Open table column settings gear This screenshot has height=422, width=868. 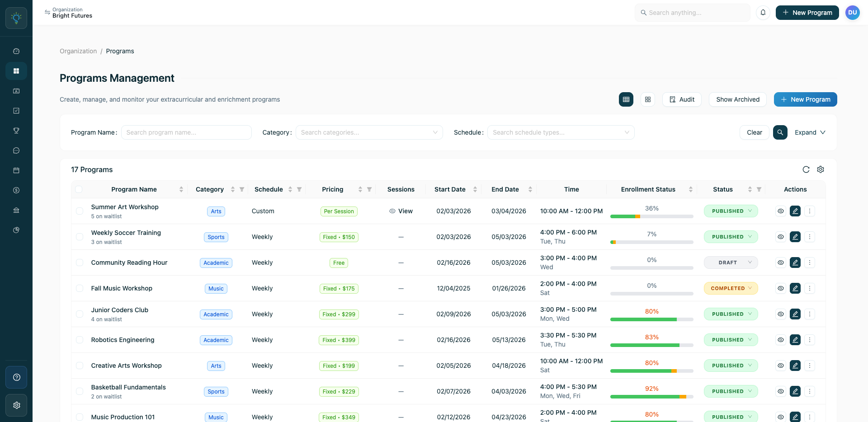(821, 169)
